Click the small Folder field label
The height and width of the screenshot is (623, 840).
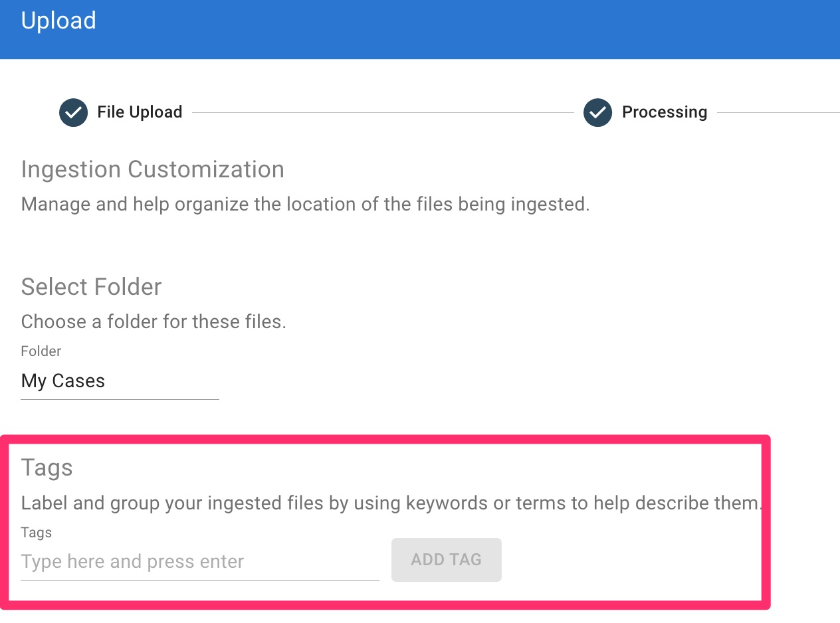(x=41, y=351)
